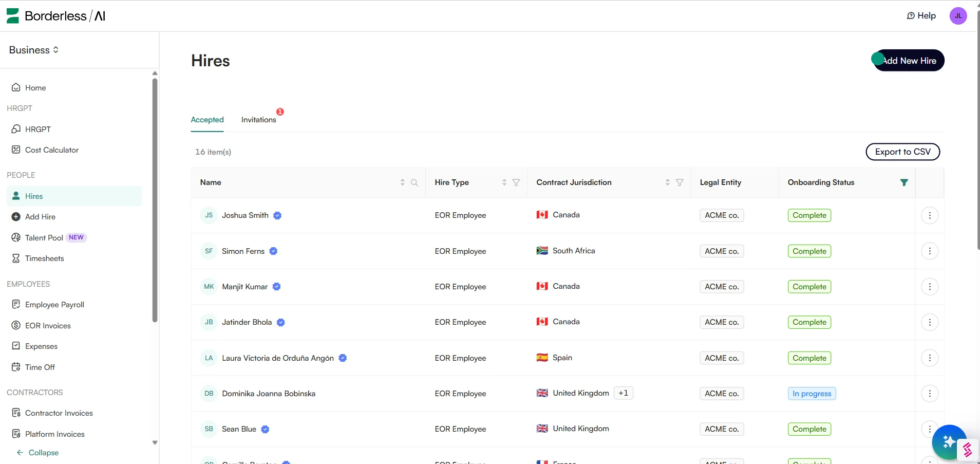The width and height of the screenshot is (980, 464).
Task: Click the 16 item(s) count
Action: point(213,152)
